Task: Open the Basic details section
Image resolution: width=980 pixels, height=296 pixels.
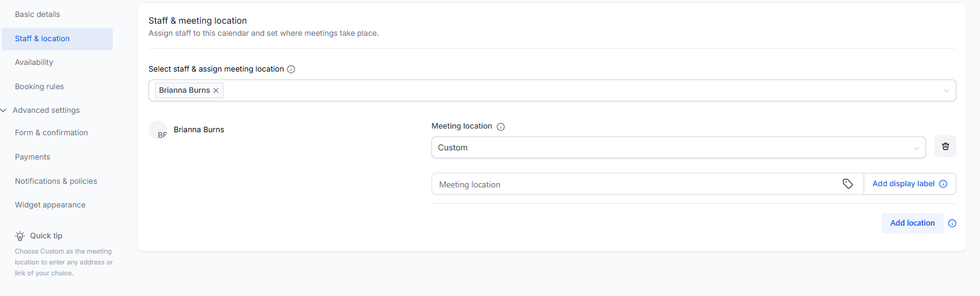Action: tap(38, 15)
